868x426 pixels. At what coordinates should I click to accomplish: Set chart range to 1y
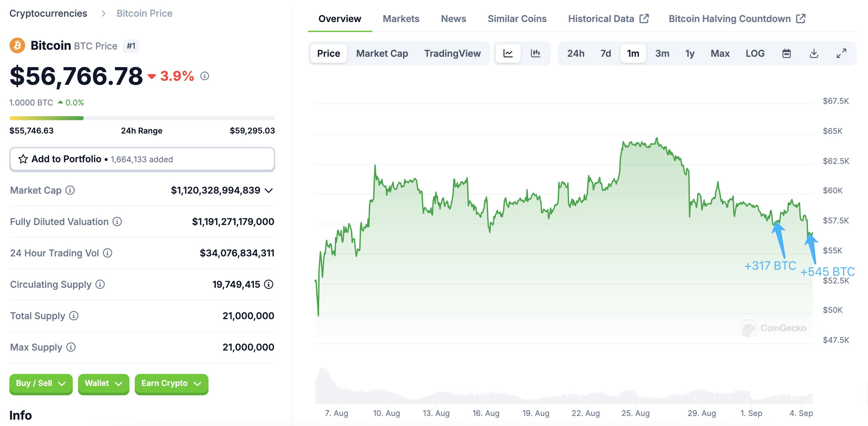tap(690, 53)
